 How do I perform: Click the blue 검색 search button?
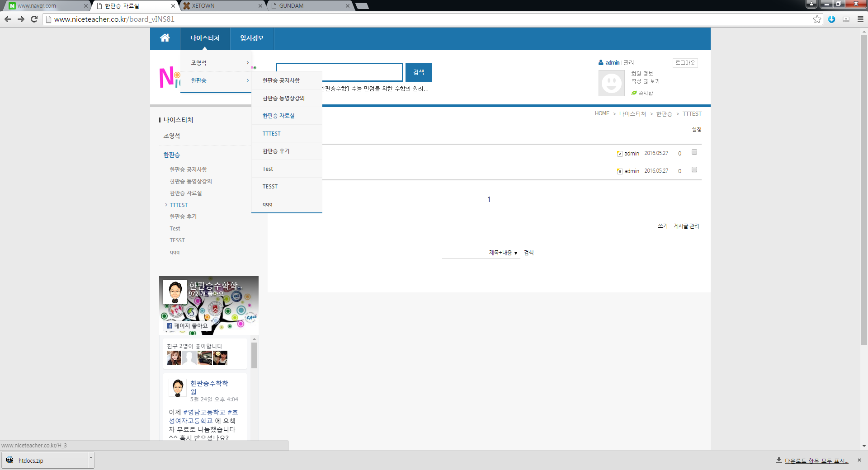419,72
